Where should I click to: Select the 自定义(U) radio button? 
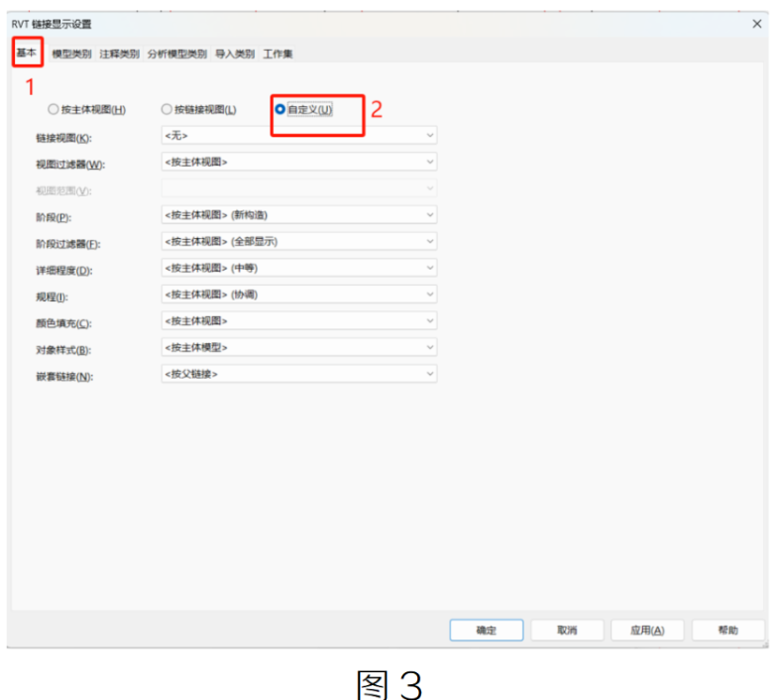tap(303, 109)
